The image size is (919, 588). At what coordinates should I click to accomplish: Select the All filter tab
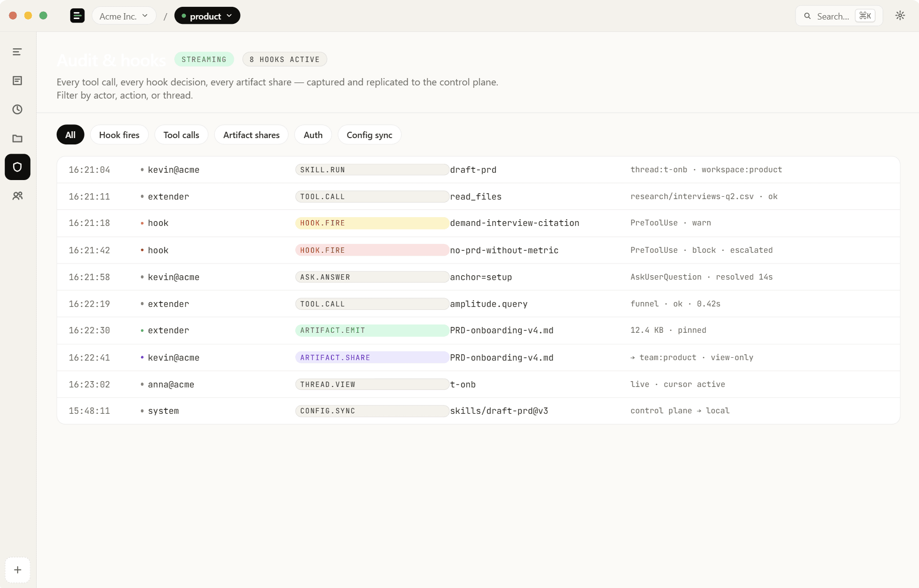[x=70, y=135]
